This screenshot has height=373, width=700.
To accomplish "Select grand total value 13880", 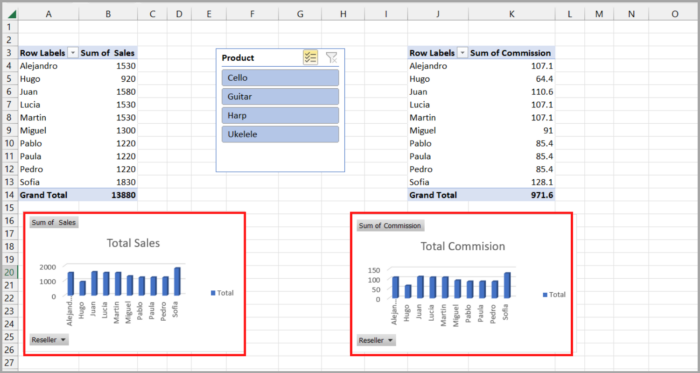I will pyautogui.click(x=108, y=195).
